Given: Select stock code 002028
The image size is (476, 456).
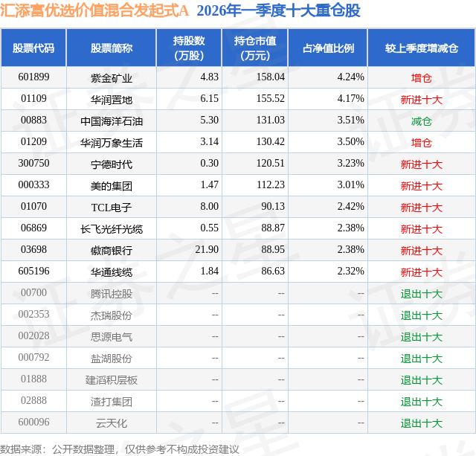Looking at the screenshot, I should click(x=33, y=335).
